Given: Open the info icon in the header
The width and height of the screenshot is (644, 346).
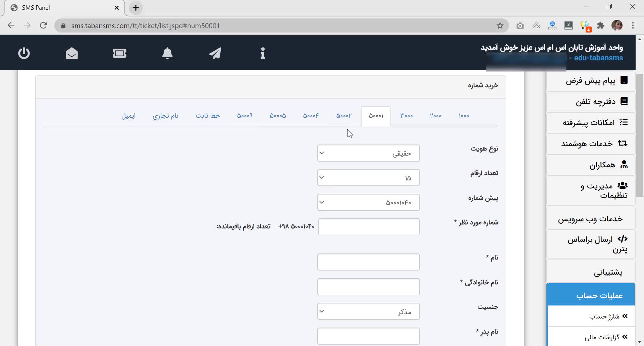Looking at the screenshot, I should tap(263, 53).
